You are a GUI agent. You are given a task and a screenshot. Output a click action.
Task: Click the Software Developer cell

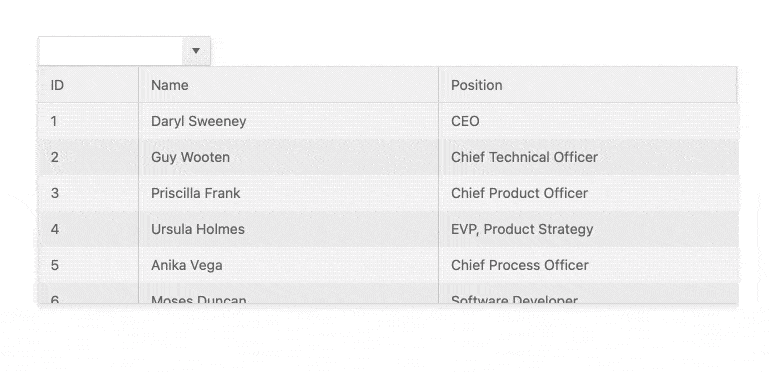tap(588, 294)
